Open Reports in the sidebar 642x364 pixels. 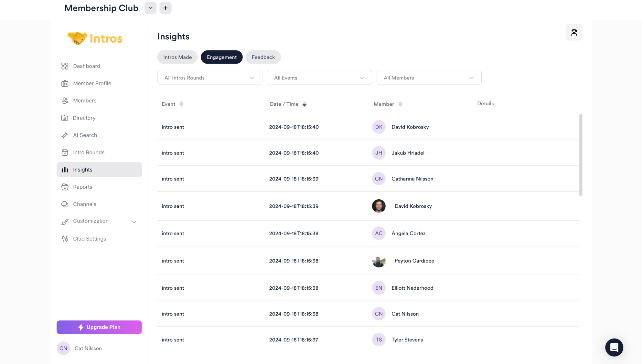82,187
